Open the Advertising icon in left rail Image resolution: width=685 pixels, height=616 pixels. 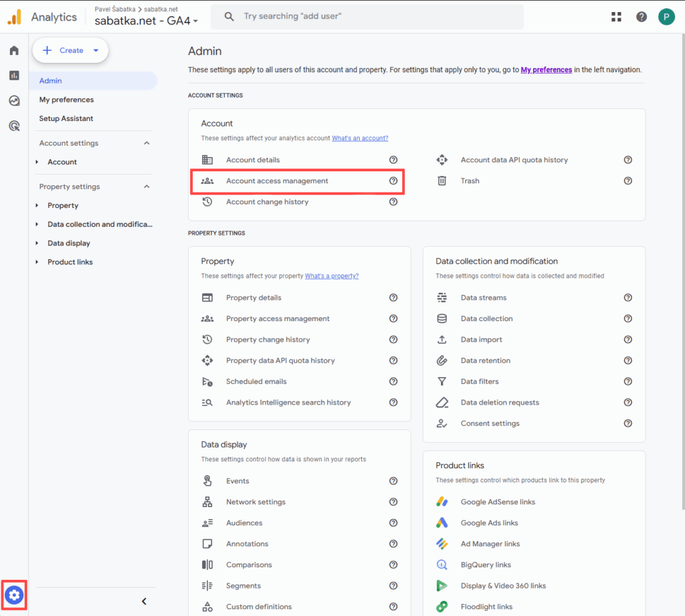14,126
